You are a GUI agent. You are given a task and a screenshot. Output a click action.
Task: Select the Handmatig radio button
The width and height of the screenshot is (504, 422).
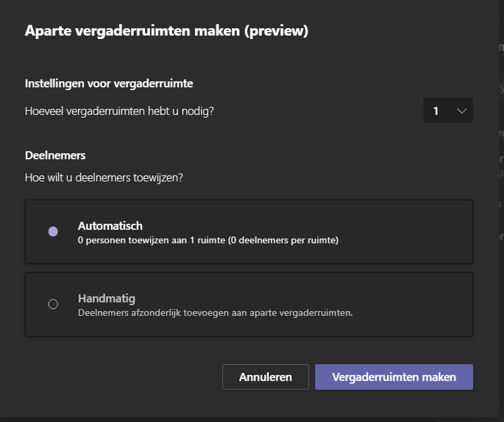53,304
